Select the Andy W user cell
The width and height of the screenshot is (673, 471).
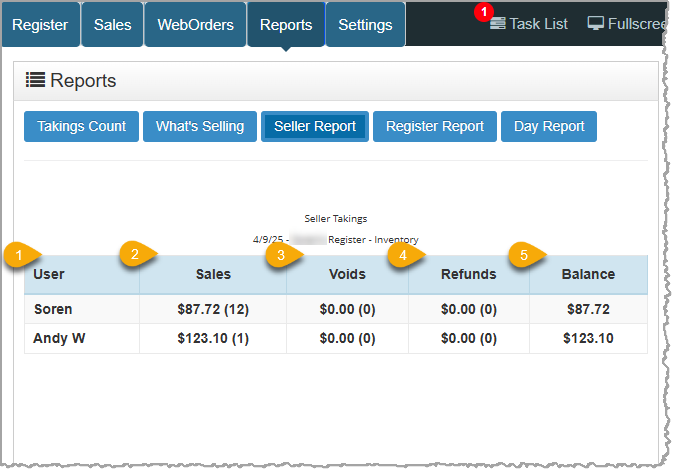tap(82, 338)
